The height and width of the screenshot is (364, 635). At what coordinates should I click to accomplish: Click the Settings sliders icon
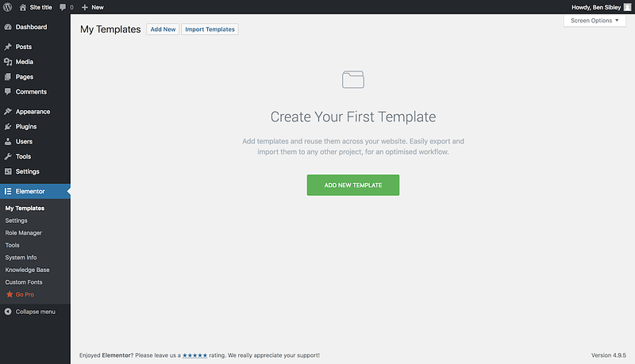point(8,171)
